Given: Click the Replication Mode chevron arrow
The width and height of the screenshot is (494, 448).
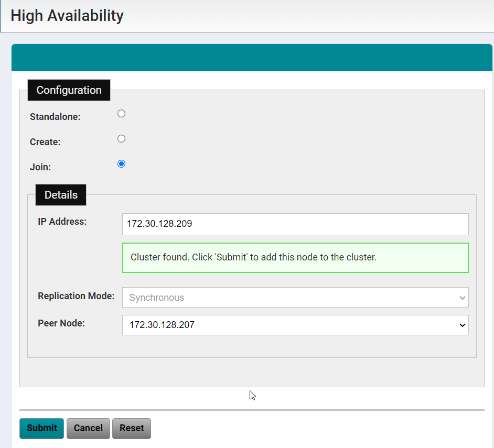Looking at the screenshot, I should 462,298.
